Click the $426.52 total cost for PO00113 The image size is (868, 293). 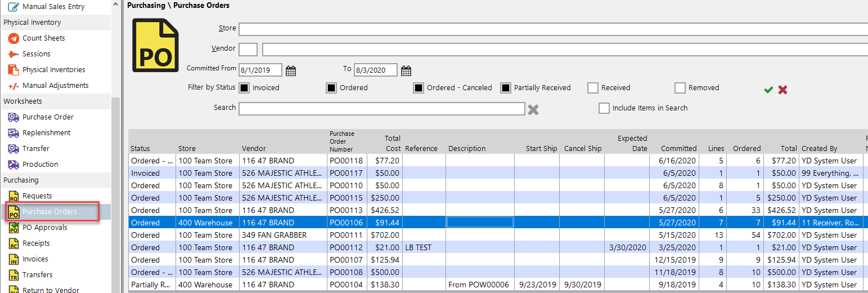pyautogui.click(x=385, y=210)
